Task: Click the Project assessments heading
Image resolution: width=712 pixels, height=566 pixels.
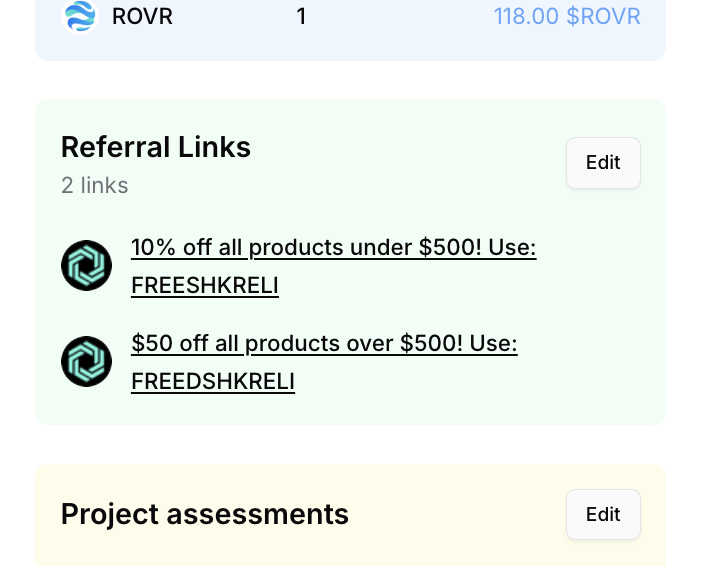Action: point(205,514)
